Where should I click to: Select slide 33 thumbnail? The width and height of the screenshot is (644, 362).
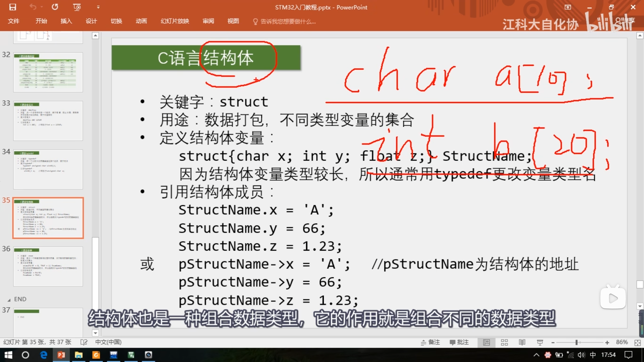pos(48,121)
